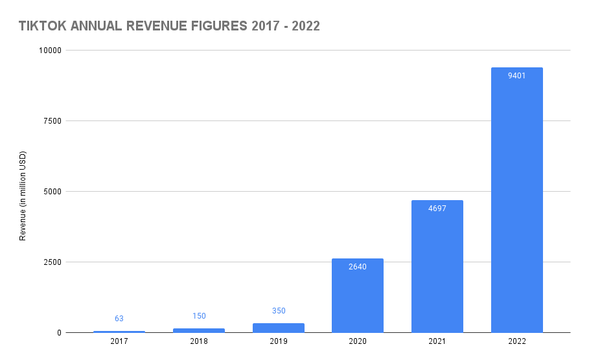This screenshot has width=589, height=364.
Task: Click the small 2018 revenue bar
Action: (x=199, y=330)
